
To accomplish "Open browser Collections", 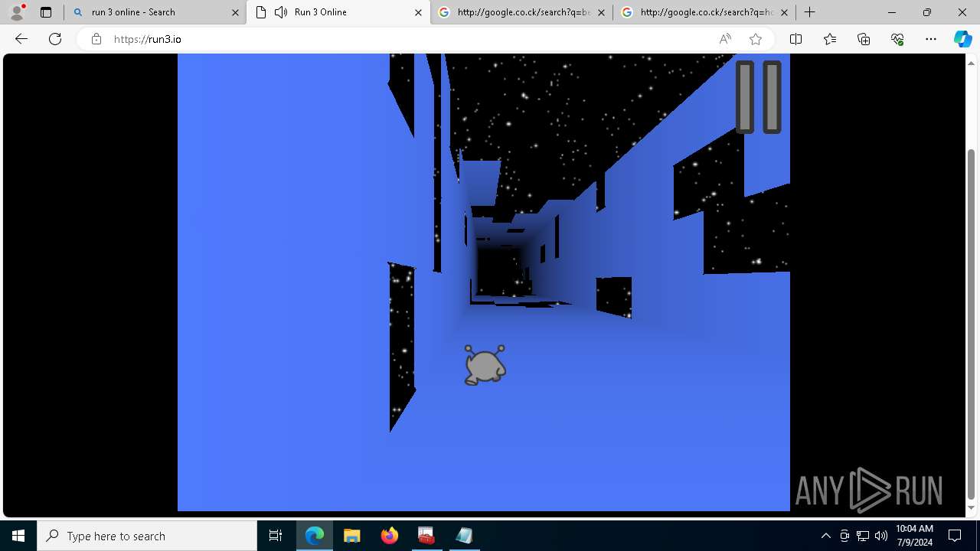I will [864, 39].
